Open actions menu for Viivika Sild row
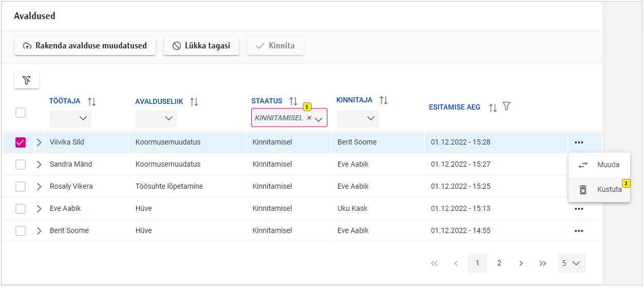Viewport: 644px width, 288px height. 579,142
